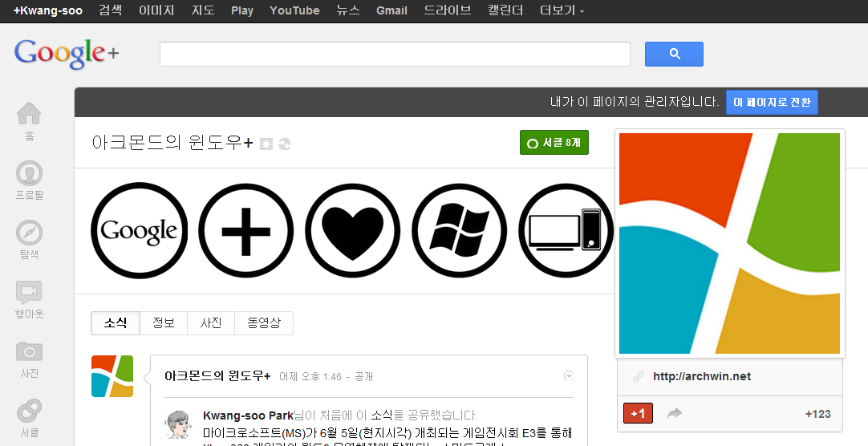Open 검색 in top bar
The image size is (868, 446).
pyautogui.click(x=110, y=10)
